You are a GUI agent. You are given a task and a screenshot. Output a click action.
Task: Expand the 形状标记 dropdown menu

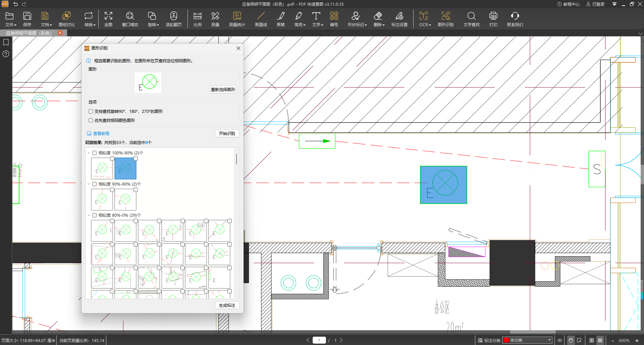[x=357, y=19]
